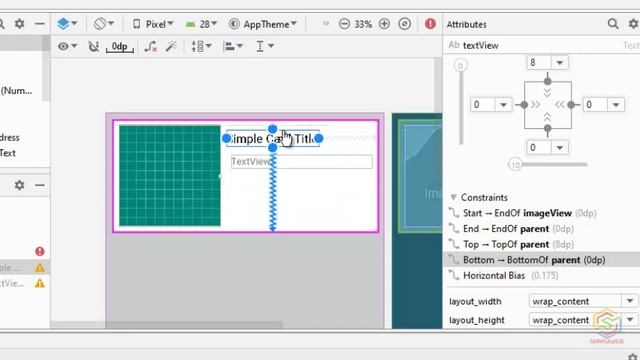Expand hidden toolbar items chevron
The height and width of the screenshot is (360, 640).
[x=326, y=24]
